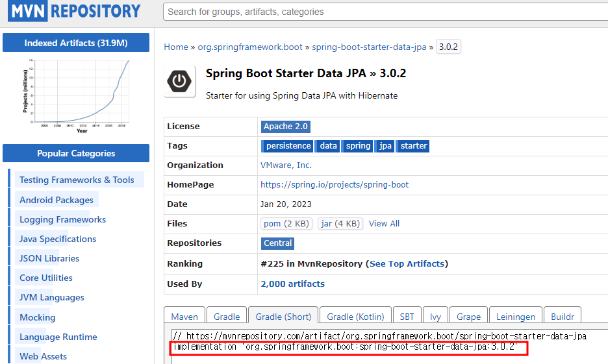Click the '#225 in MvnRepository' ranking text
The height and width of the screenshot is (364, 608).
pyautogui.click(x=312, y=263)
